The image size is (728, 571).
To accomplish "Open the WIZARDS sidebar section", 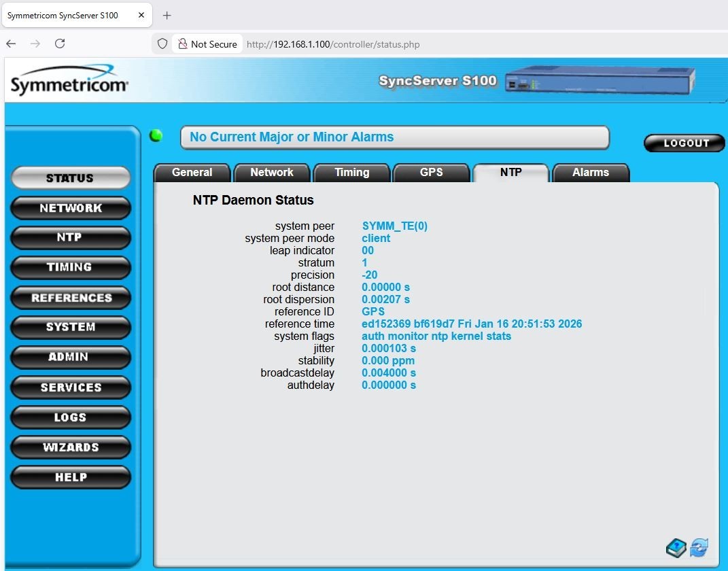I will (x=71, y=447).
